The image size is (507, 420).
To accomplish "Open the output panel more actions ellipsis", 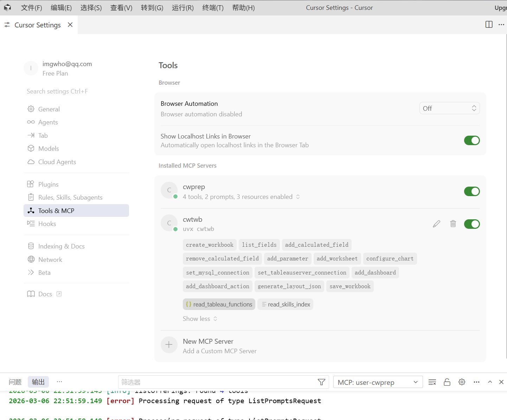I will pos(476,382).
